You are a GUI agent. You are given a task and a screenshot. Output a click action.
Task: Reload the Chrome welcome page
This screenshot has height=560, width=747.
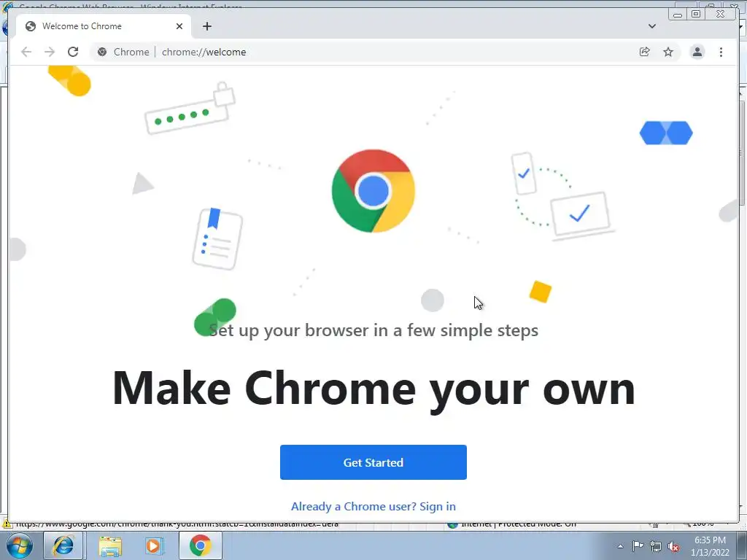(x=73, y=52)
